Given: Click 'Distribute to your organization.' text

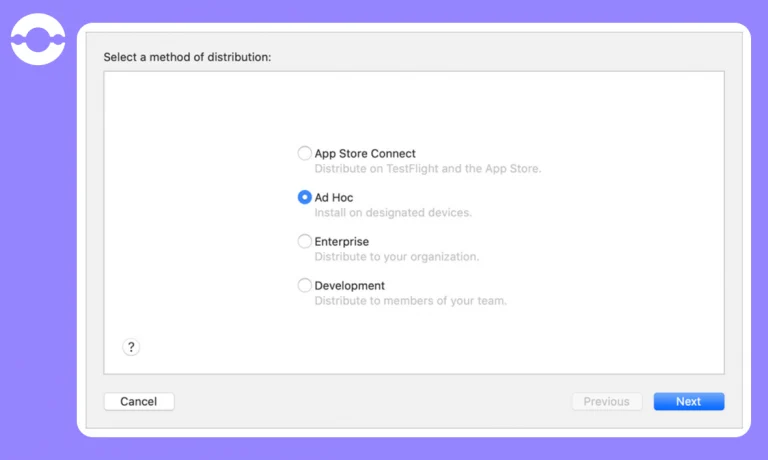Looking at the screenshot, I should [397, 257].
